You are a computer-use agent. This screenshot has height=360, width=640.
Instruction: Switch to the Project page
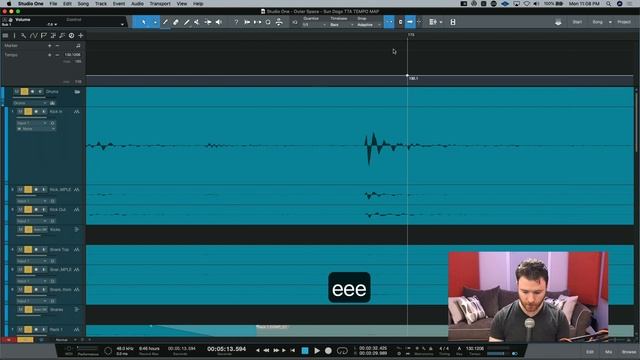[x=624, y=22]
